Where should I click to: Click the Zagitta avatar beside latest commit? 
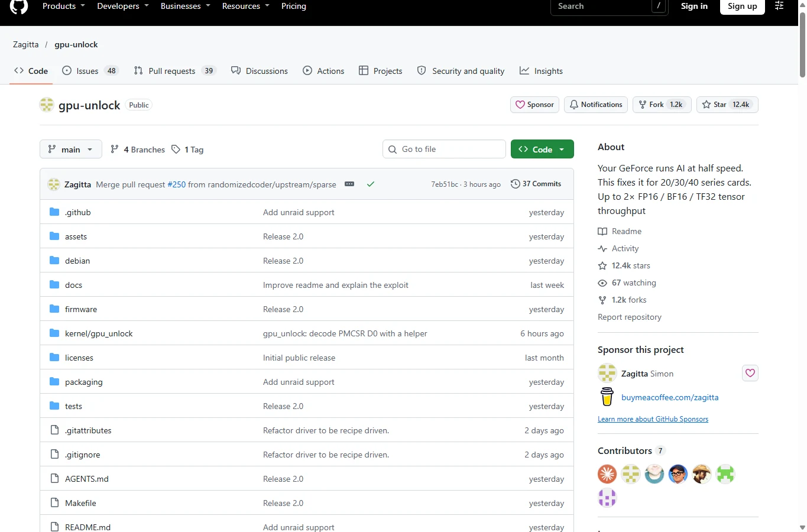[x=54, y=184]
